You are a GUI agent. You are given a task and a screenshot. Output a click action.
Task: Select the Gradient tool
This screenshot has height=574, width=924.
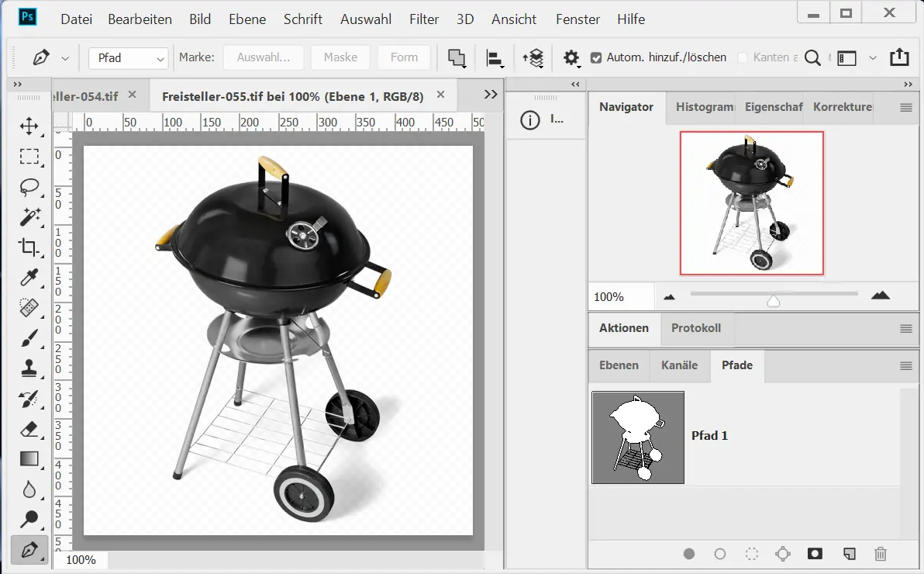point(29,459)
